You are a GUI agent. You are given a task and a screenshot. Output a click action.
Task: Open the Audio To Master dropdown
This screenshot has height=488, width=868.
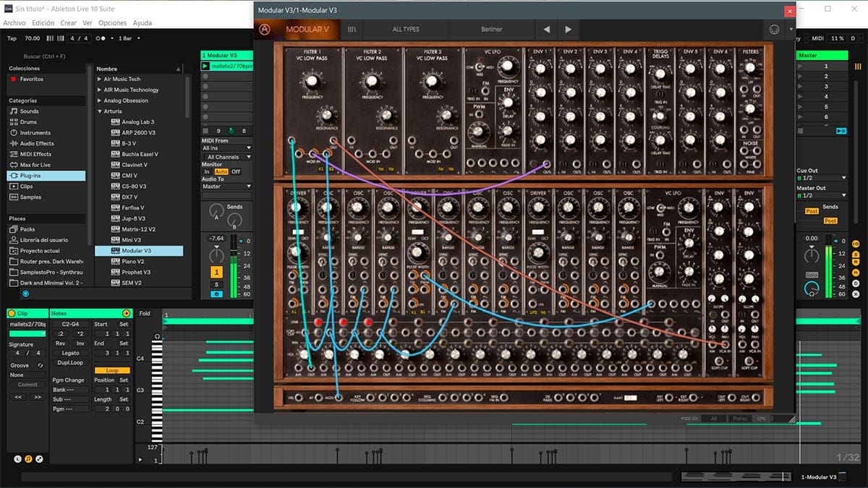pos(226,187)
